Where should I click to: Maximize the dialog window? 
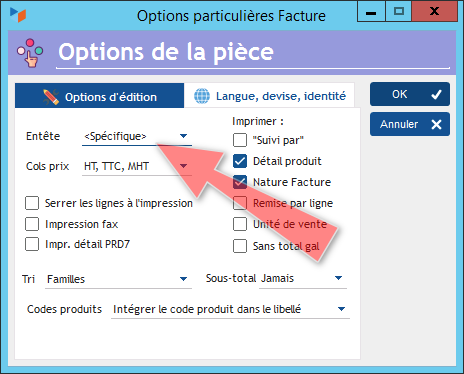click(x=399, y=12)
